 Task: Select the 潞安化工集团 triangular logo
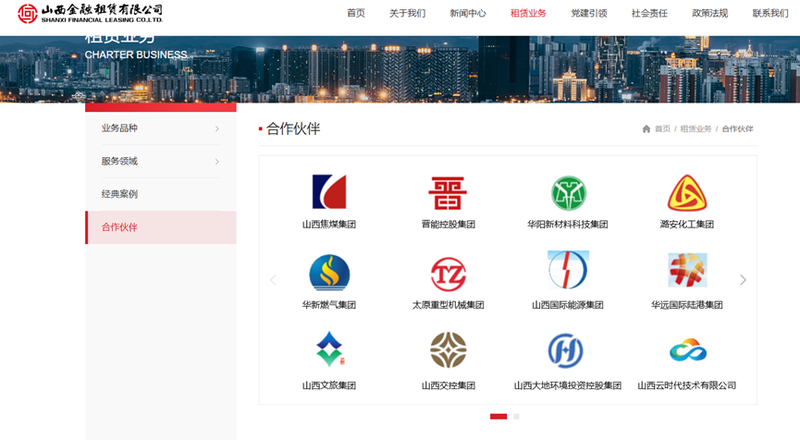(x=687, y=193)
